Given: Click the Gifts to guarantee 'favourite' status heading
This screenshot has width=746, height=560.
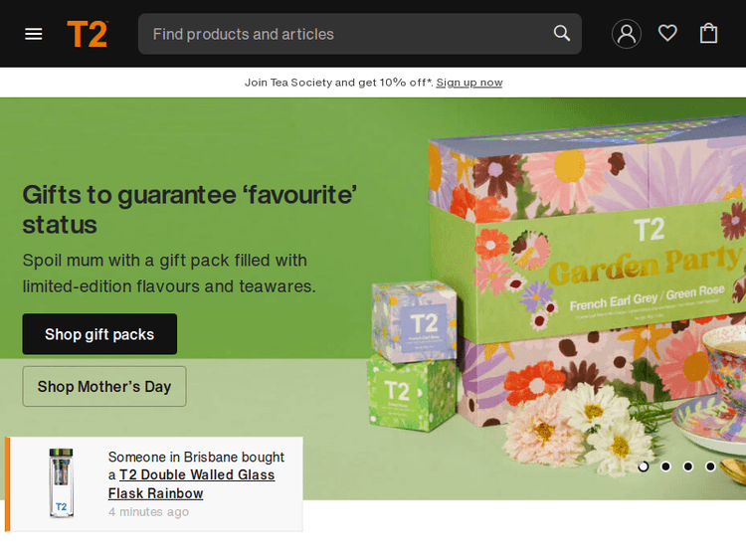Looking at the screenshot, I should [x=190, y=209].
